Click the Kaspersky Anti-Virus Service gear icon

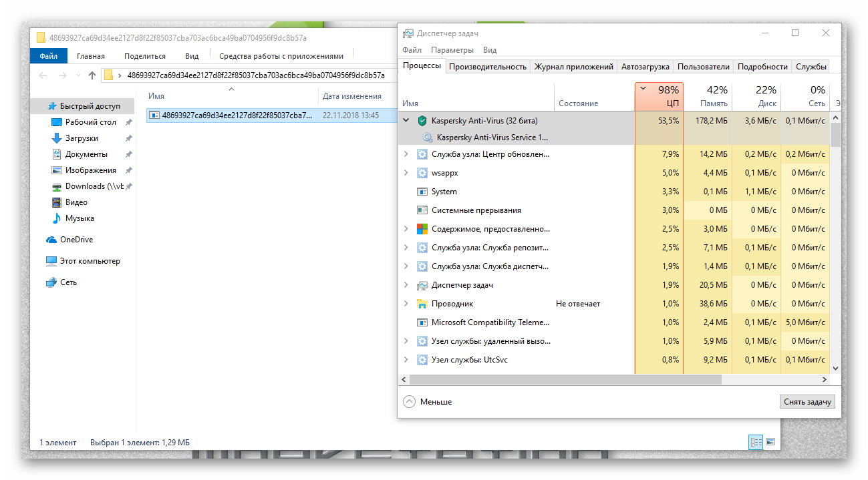coord(428,138)
